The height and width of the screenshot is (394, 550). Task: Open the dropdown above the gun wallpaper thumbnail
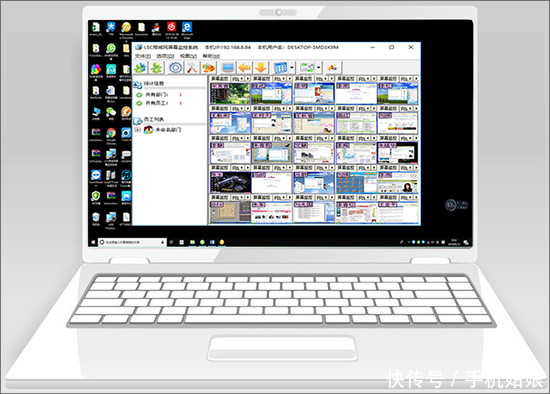click(x=240, y=168)
